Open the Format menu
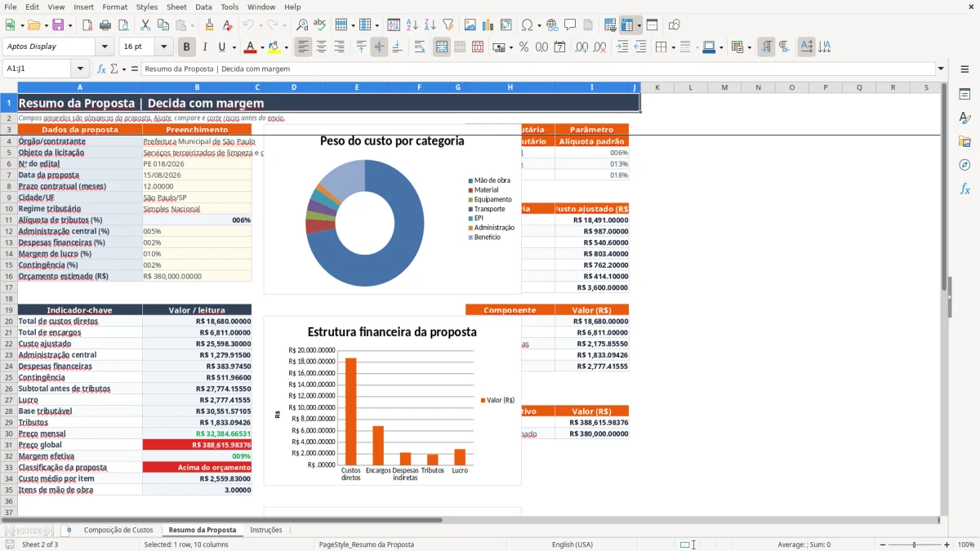Screen dimensions: 980x551 point(114,7)
